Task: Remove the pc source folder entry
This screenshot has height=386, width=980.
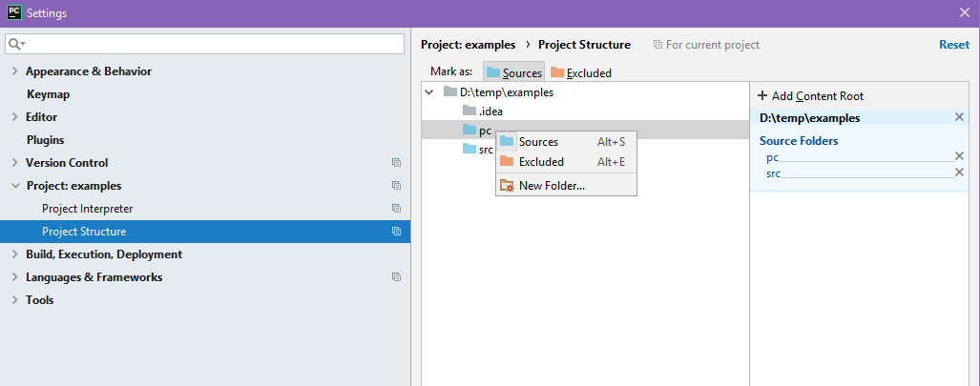Action: coord(959,156)
